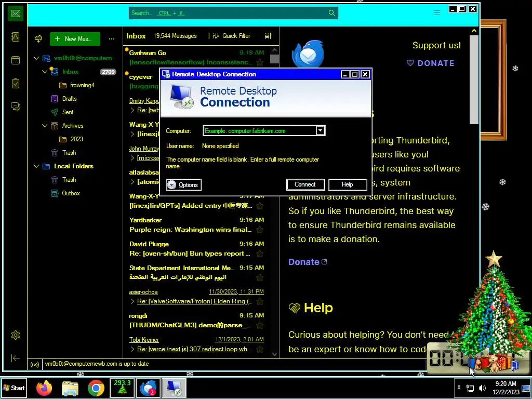Expand the asier-ochoa Proton thread
This screenshot has width=532, height=399.
pos(132,301)
